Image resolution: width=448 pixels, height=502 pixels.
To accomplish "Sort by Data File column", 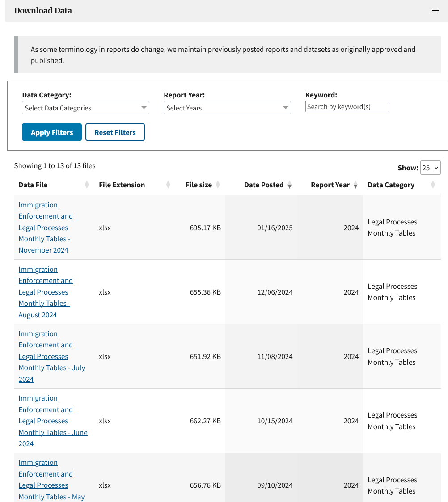I will tap(54, 185).
